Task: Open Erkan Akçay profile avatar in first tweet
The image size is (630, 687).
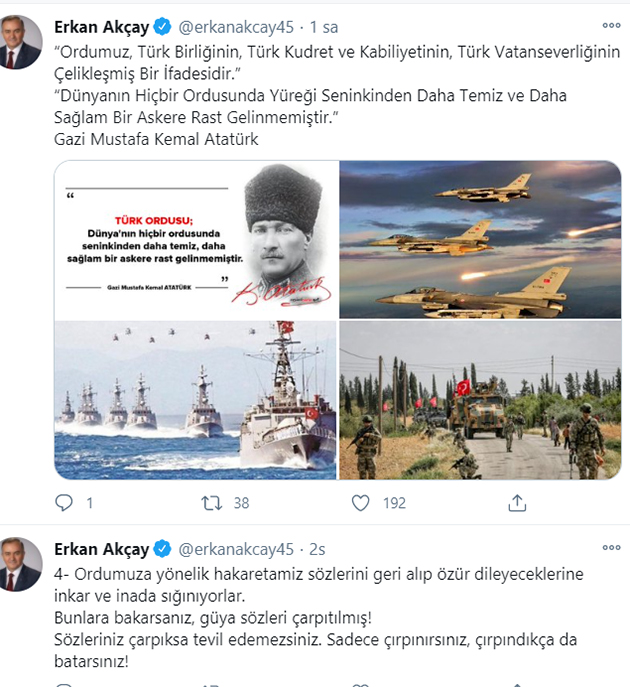Action: [x=20, y=42]
